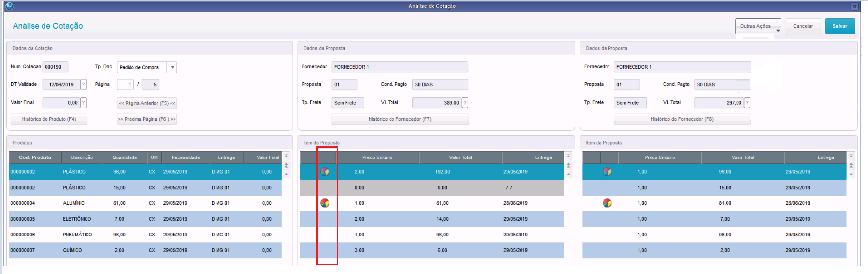
Task: Click help icon next to Vl. Total 389,00
Action: [465, 103]
